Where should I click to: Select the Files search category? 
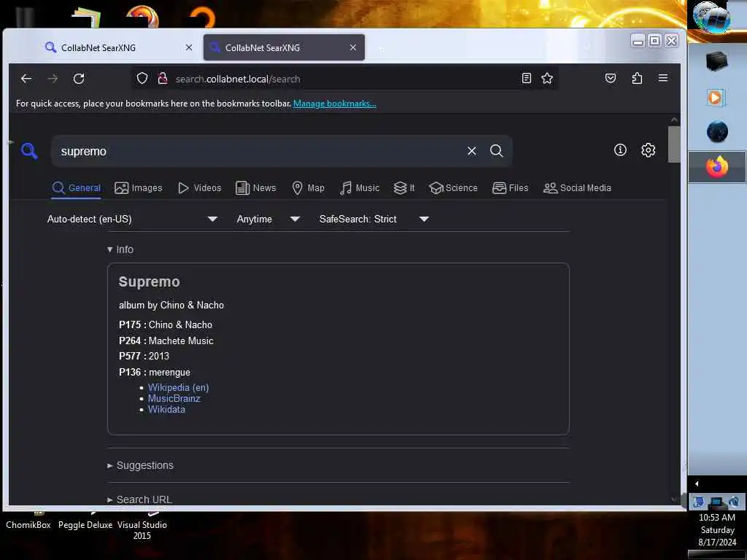pos(510,188)
